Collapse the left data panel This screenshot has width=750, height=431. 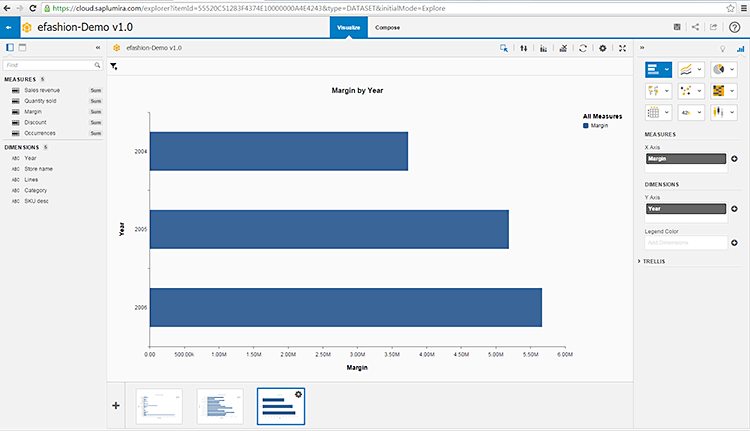pos(97,47)
